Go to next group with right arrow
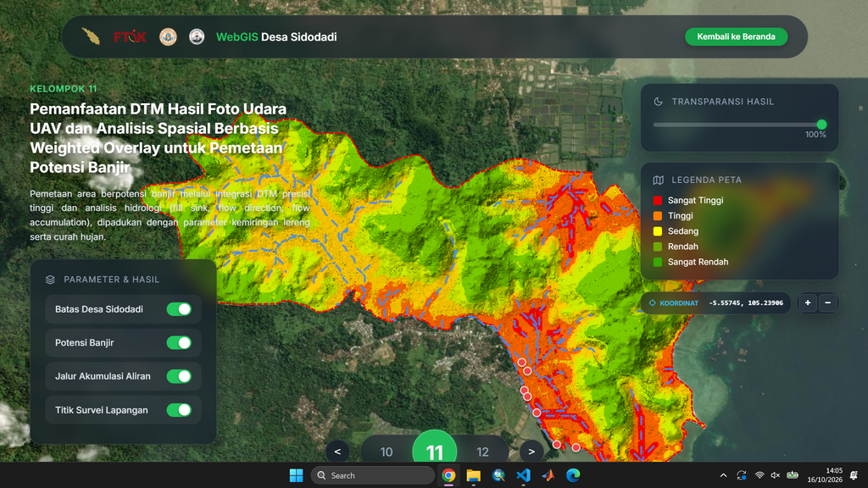The image size is (868, 488). point(531,452)
